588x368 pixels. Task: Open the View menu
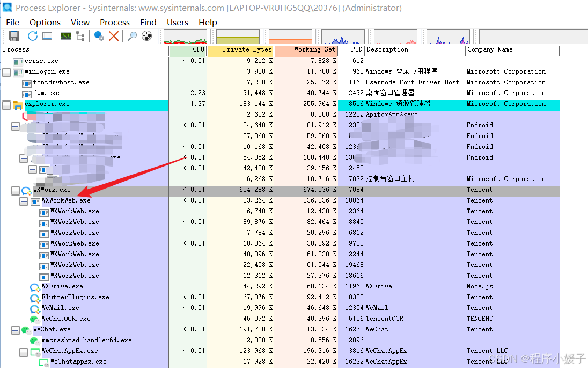tap(80, 23)
